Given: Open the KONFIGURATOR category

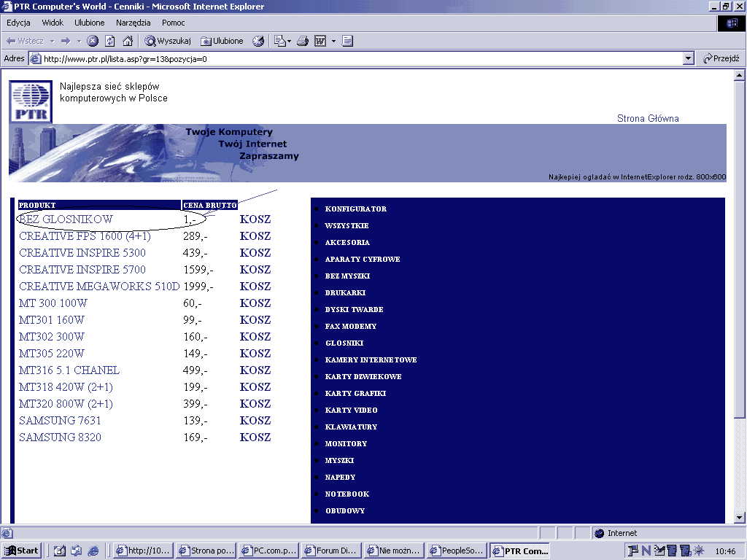Looking at the screenshot, I should [355, 209].
